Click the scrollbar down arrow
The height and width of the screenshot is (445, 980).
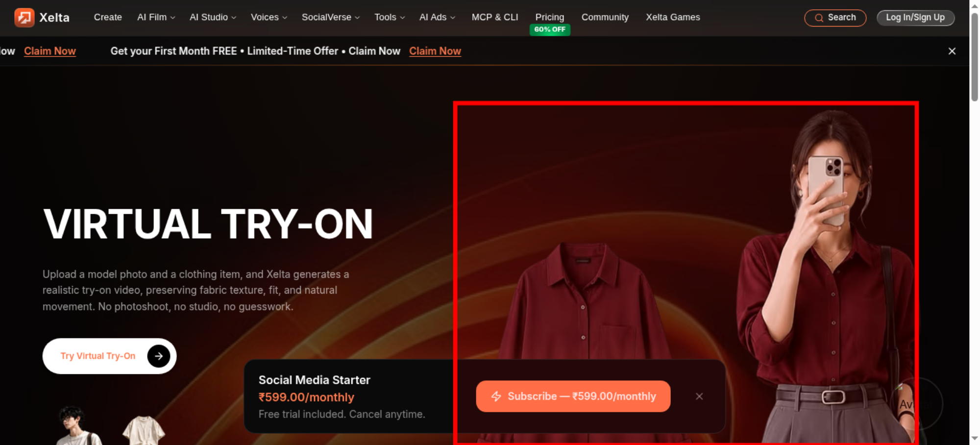[x=975, y=439]
